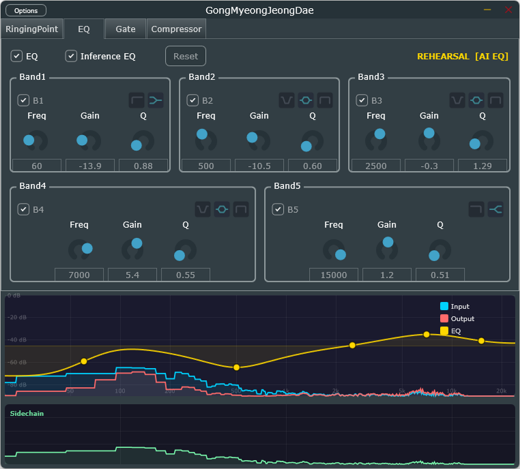Uncheck the B5 band enable checkbox
Screen dimensions: 520x469
(x=278, y=209)
